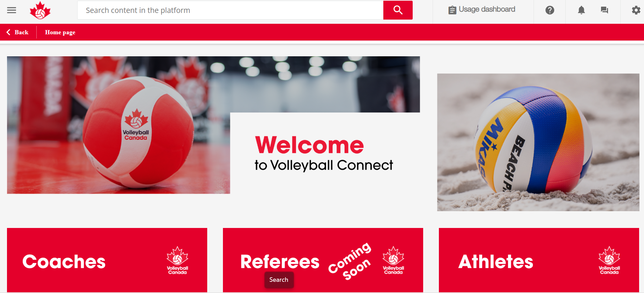The width and height of the screenshot is (644, 293).
Task: Click the Welcome to Volleyball Connect banner
Action: [214, 125]
